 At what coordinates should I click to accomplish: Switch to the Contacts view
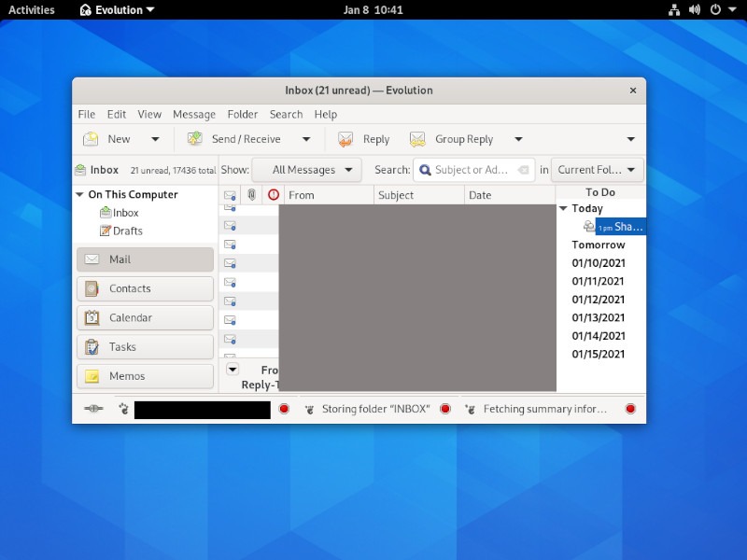[x=145, y=288]
